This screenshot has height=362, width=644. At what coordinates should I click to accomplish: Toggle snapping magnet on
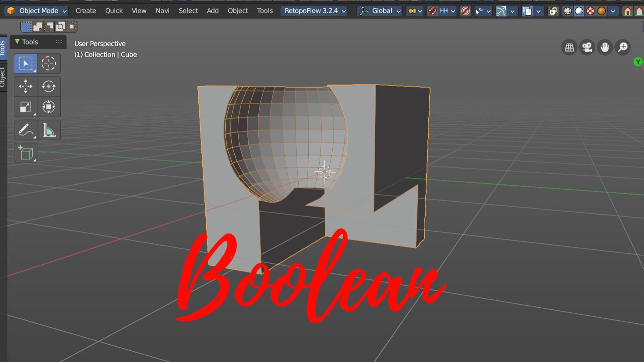tap(432, 11)
